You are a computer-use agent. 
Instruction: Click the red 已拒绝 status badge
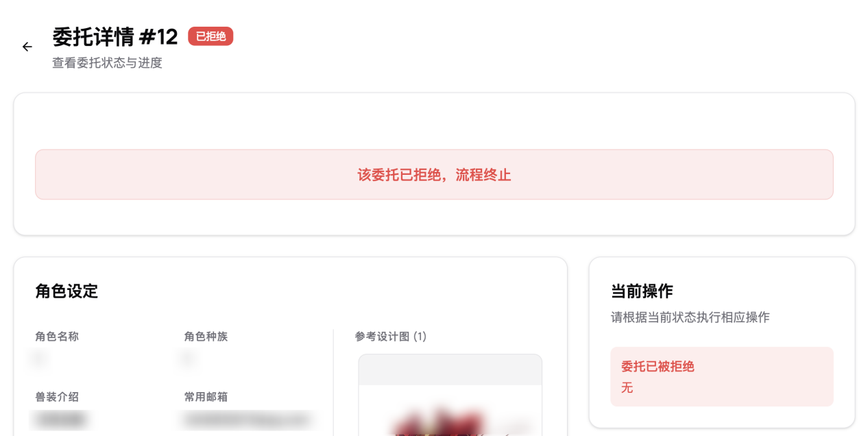click(210, 36)
